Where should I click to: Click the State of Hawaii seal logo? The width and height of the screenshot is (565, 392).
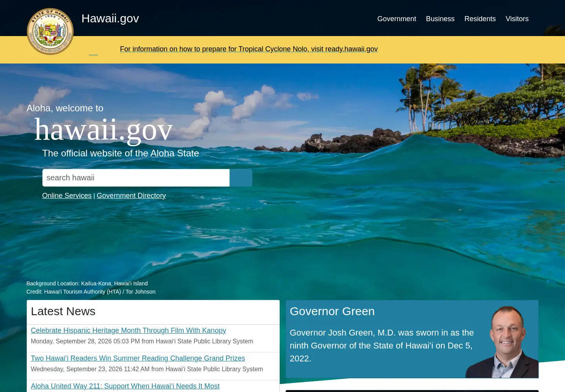tap(50, 31)
